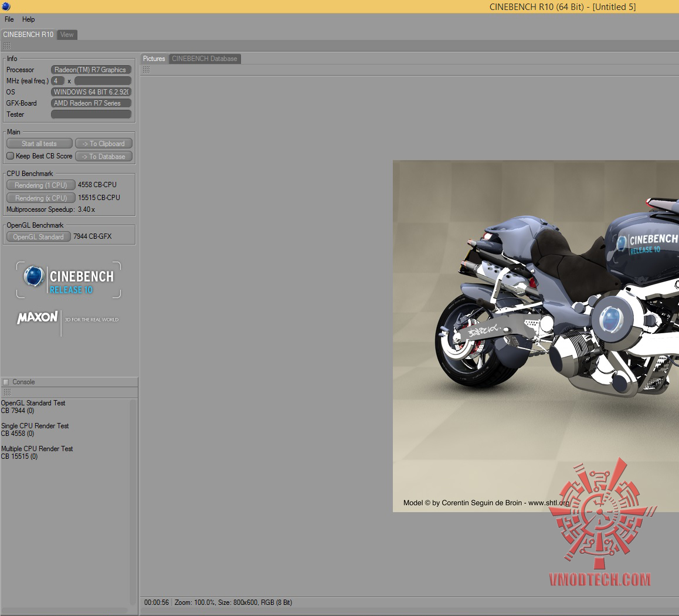Click the console scrollbar

click(x=133, y=503)
